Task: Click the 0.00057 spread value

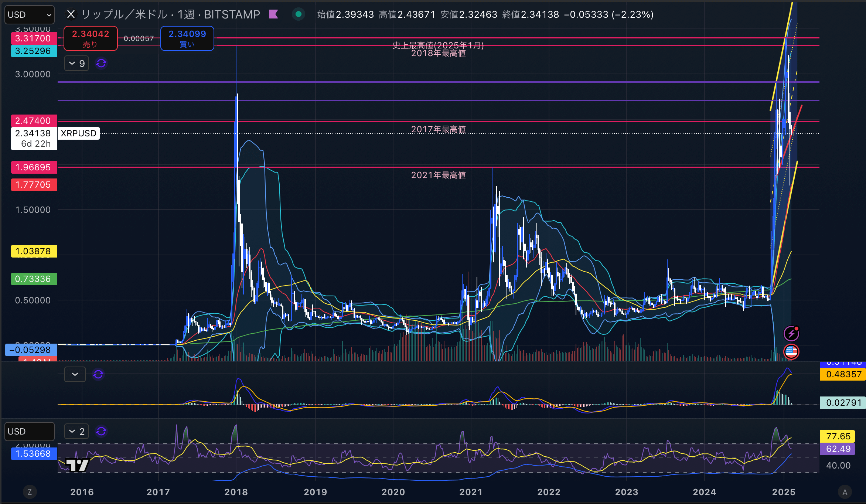Action: (139, 38)
